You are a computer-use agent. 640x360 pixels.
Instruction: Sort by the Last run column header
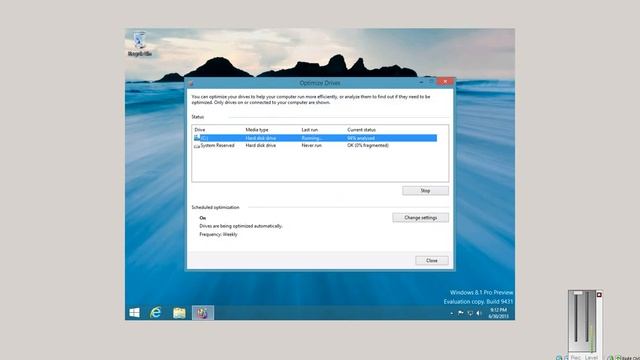[309, 130]
